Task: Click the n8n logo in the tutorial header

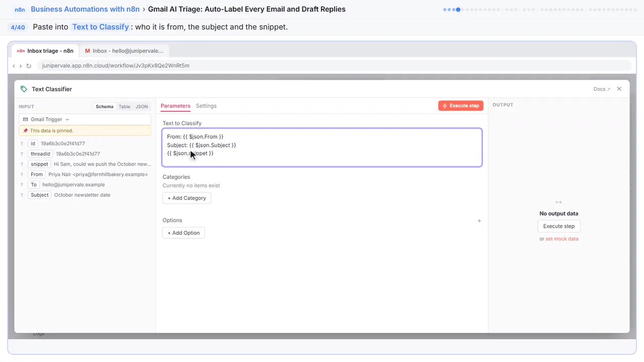Action: tap(20, 10)
